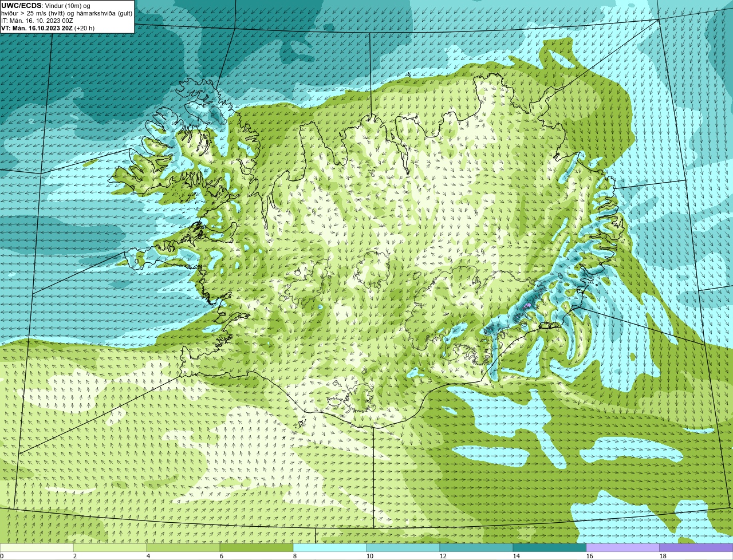Click the legend scale label '4'
733x560 pixels.
pos(148,556)
